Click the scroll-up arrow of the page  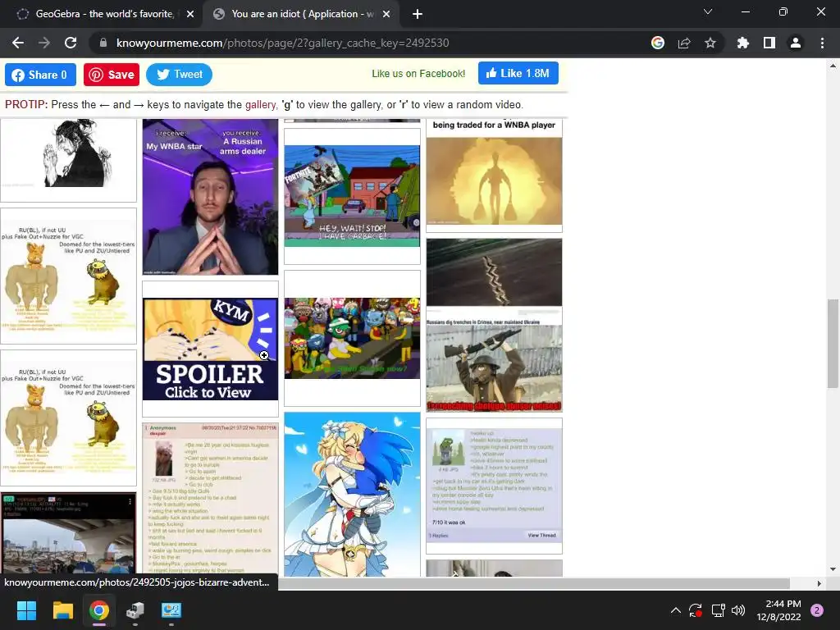(833, 66)
